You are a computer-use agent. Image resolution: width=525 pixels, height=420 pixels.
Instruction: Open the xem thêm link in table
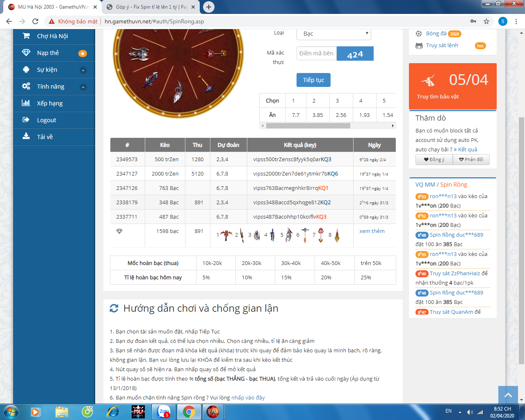(372, 231)
